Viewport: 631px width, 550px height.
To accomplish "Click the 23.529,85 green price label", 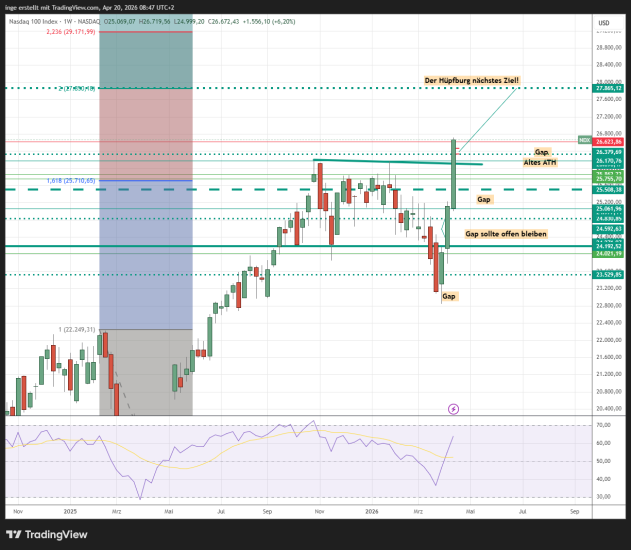I will pyautogui.click(x=608, y=274).
